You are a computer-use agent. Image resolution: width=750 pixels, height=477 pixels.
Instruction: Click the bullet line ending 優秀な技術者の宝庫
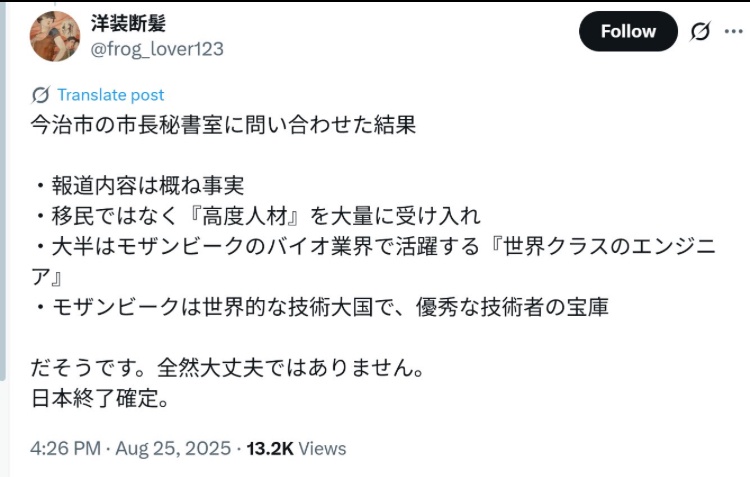(x=320, y=307)
